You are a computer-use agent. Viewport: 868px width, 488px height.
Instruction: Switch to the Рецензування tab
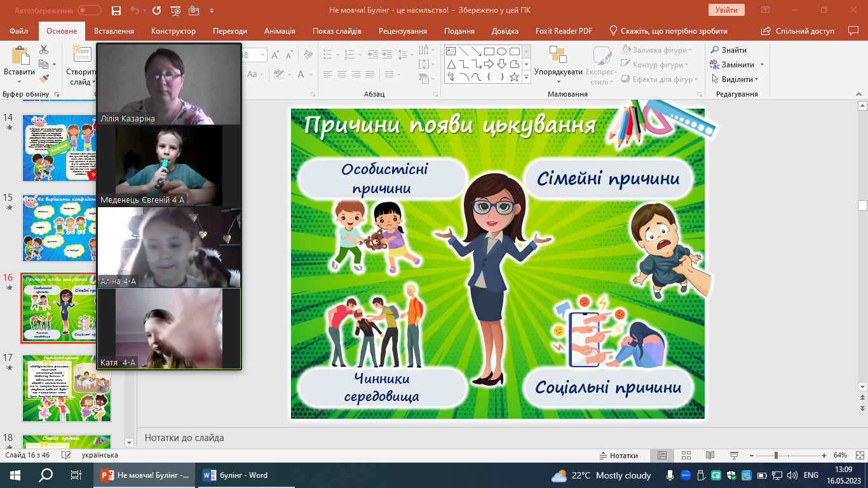tap(404, 31)
